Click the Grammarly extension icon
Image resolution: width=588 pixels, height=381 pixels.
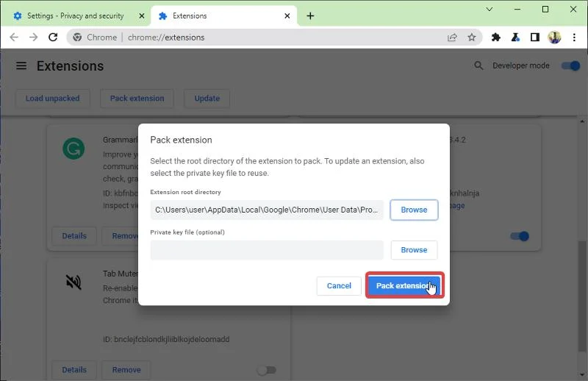pyautogui.click(x=73, y=149)
